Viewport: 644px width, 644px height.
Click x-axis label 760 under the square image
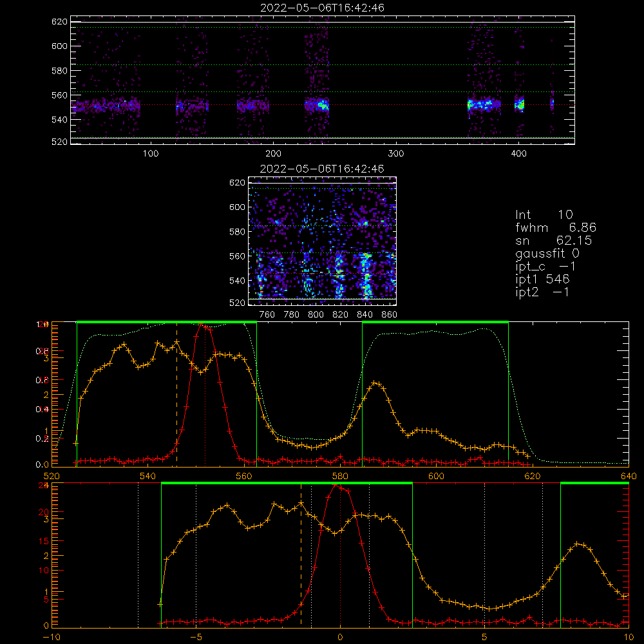coord(267,315)
